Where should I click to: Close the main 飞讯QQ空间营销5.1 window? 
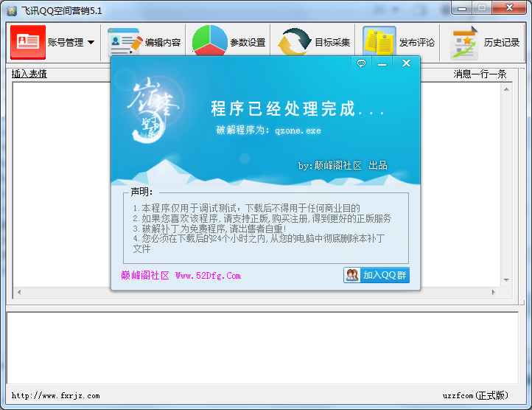(x=509, y=8)
